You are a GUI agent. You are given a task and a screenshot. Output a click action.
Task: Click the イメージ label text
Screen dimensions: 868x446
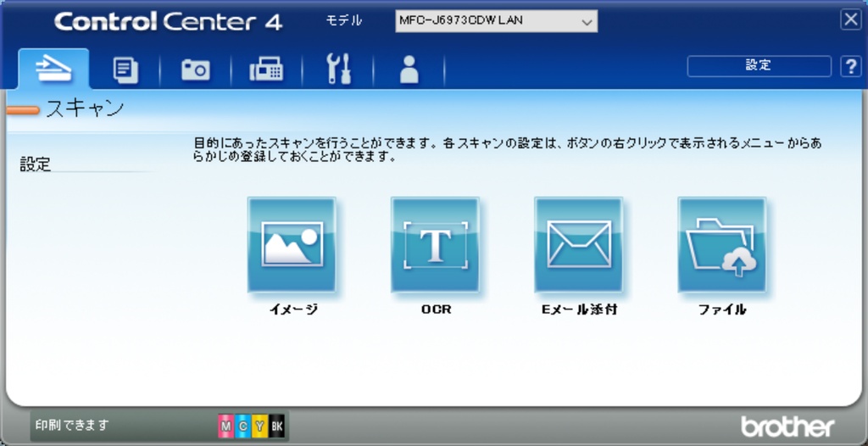[x=293, y=309]
